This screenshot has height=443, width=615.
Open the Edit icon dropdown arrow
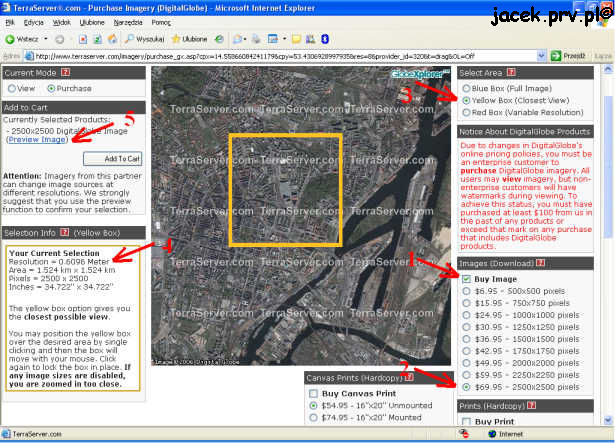284,39
